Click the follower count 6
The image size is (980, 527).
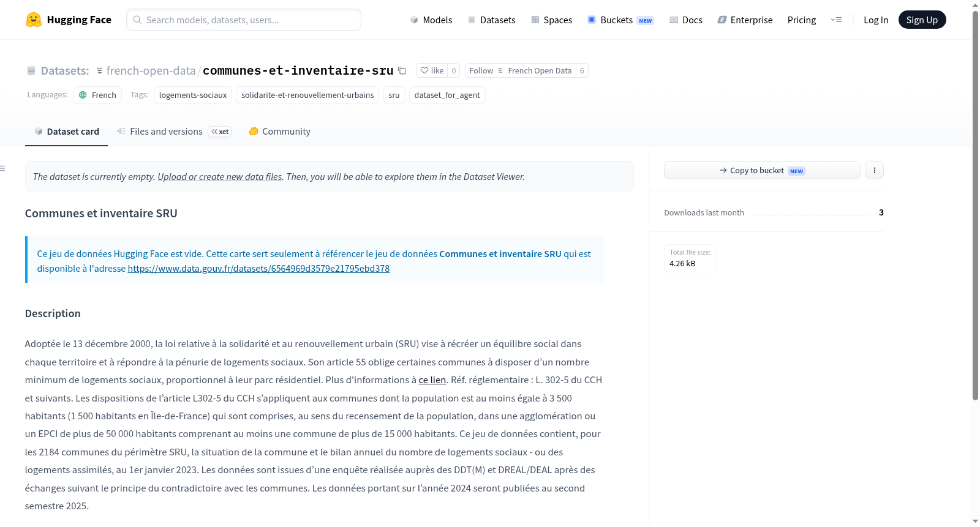click(582, 70)
